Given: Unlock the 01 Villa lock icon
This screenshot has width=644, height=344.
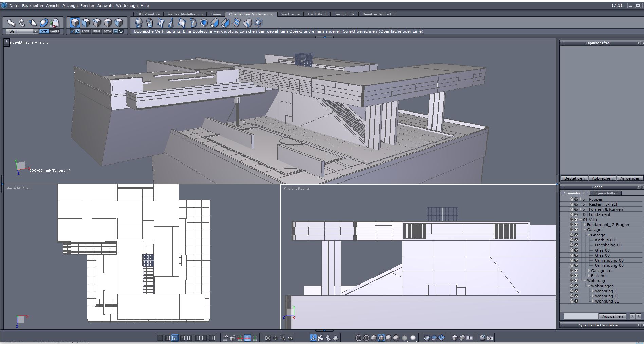Looking at the screenshot, I should pos(571,220).
